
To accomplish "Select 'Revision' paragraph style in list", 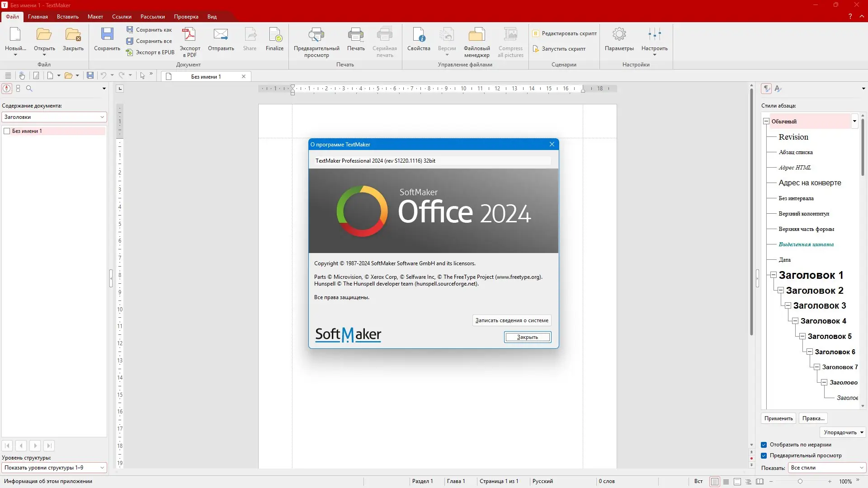I will click(793, 137).
